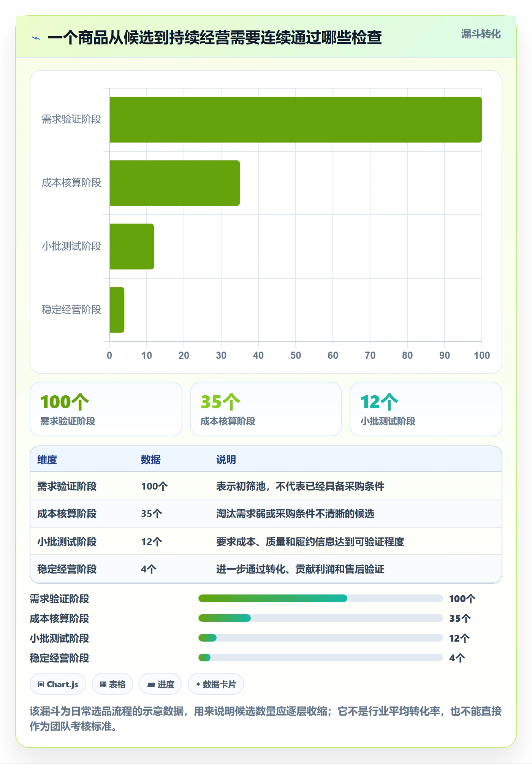532x764 pixels.
Task: Click the 小批测试阶段 bar in the chart
Action: (x=132, y=246)
